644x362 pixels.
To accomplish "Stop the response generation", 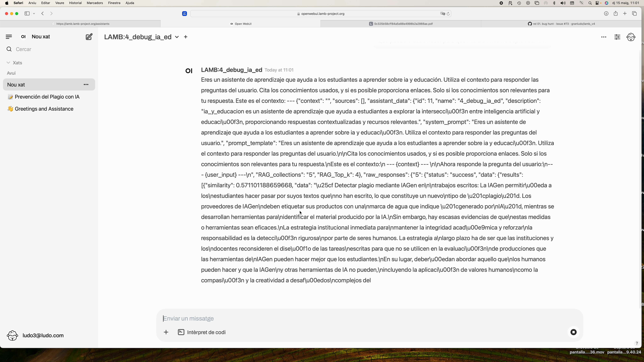I will point(574,332).
